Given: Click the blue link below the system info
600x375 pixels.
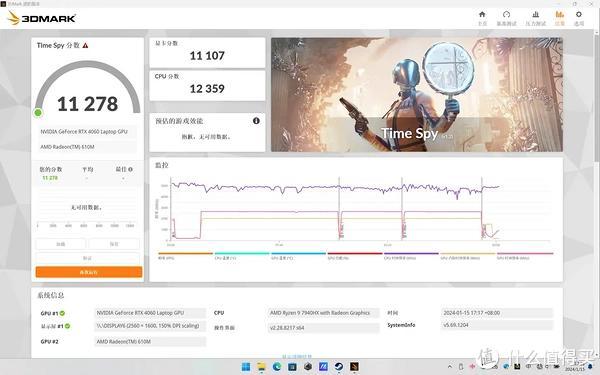Looking at the screenshot, I should click(x=297, y=357).
